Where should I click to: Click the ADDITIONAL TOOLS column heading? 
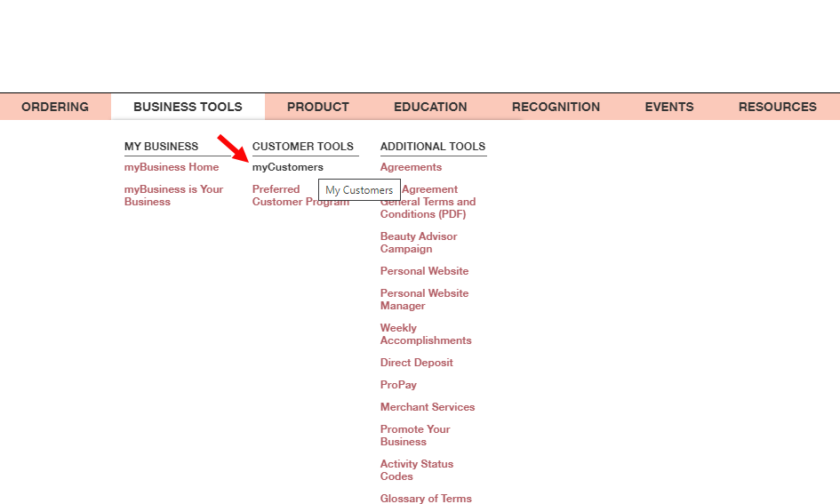[433, 146]
